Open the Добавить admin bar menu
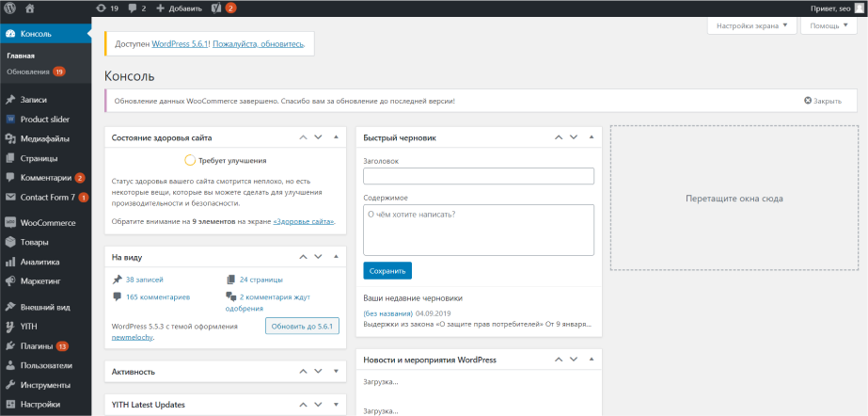This screenshot has height=416, width=868. click(x=179, y=8)
